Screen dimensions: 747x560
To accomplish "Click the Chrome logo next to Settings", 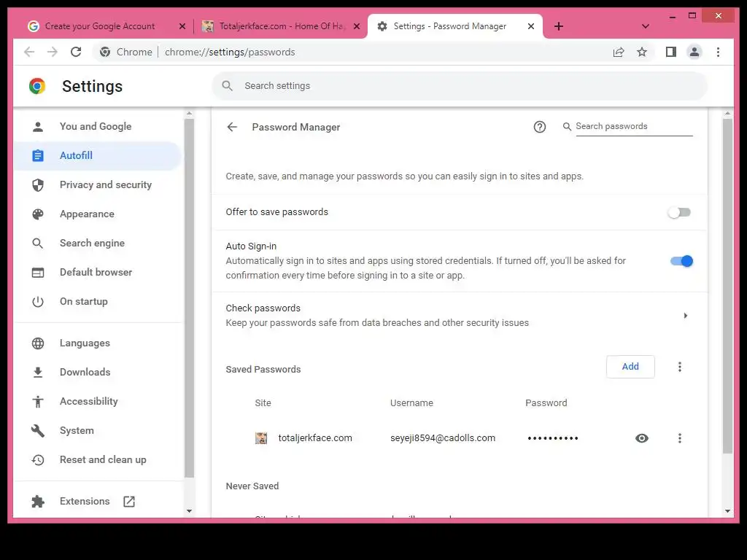I will coord(37,86).
